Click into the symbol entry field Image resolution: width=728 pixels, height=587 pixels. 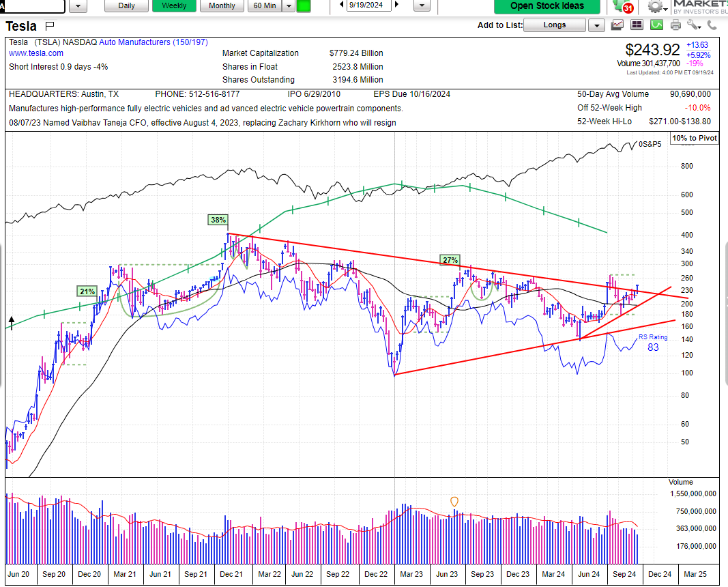(x=33, y=5)
